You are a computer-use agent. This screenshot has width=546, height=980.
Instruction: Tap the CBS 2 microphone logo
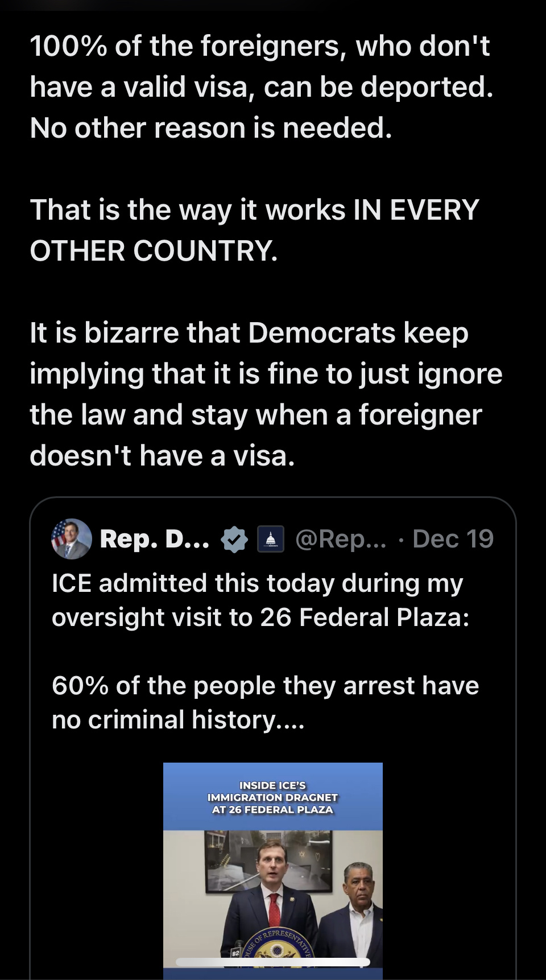point(235,953)
